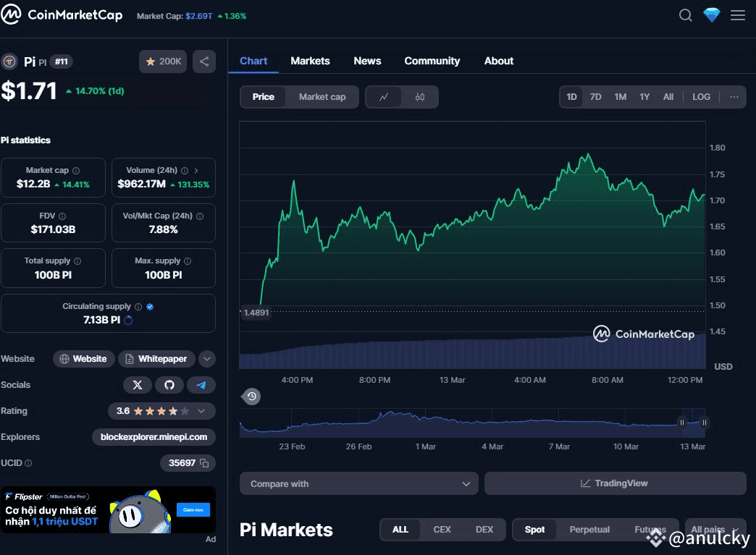Open the TradingView chart button
Screen dimensions: 756x555
(x=616, y=483)
